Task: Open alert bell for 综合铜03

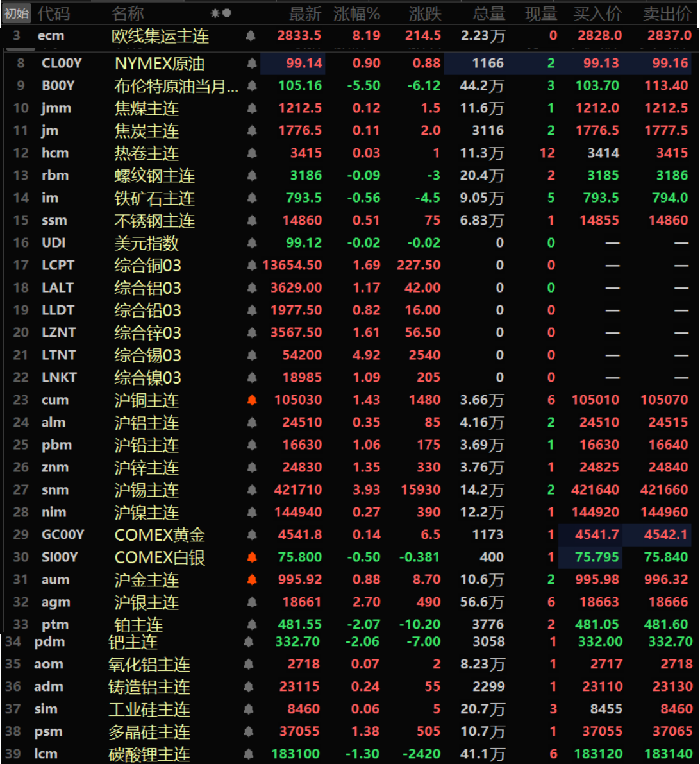Action: [252, 265]
